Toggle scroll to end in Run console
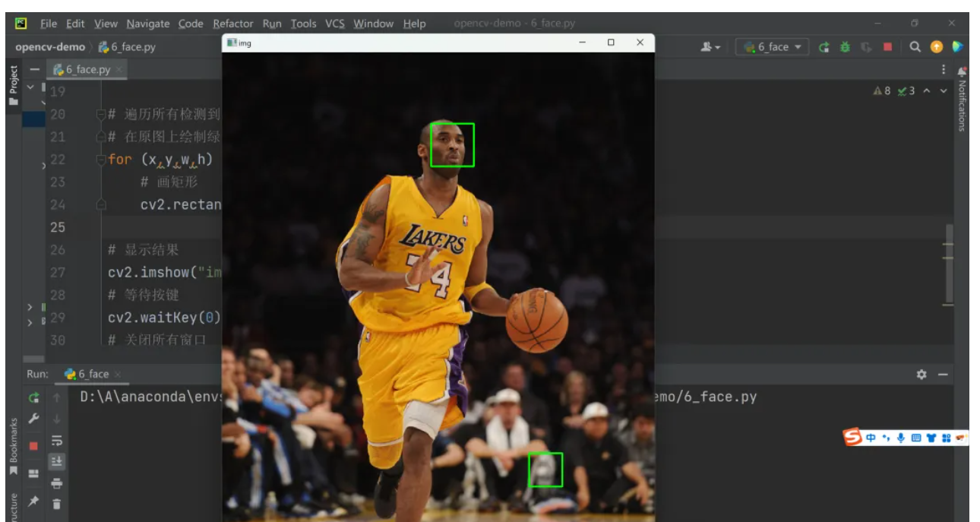This screenshot has height=522, width=980. 57,461
